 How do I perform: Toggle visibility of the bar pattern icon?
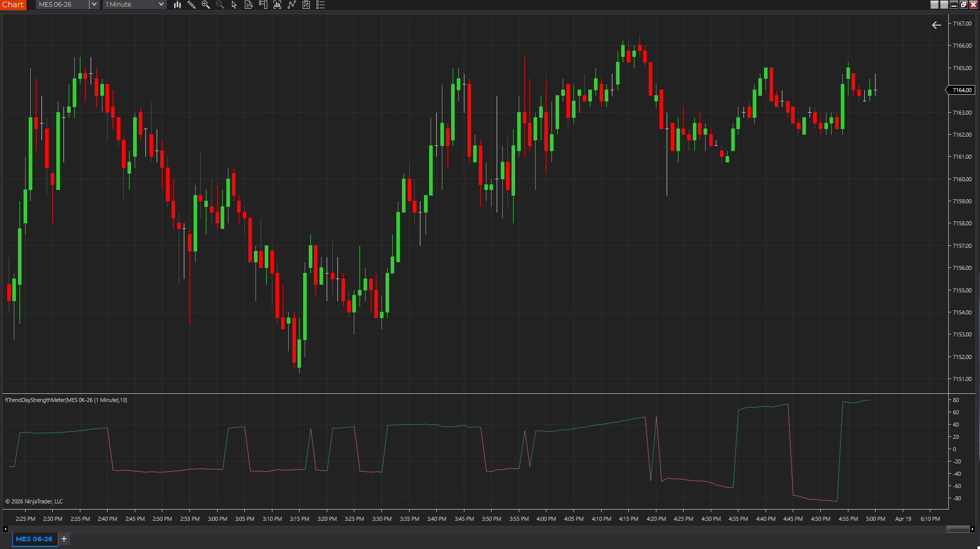click(x=277, y=5)
